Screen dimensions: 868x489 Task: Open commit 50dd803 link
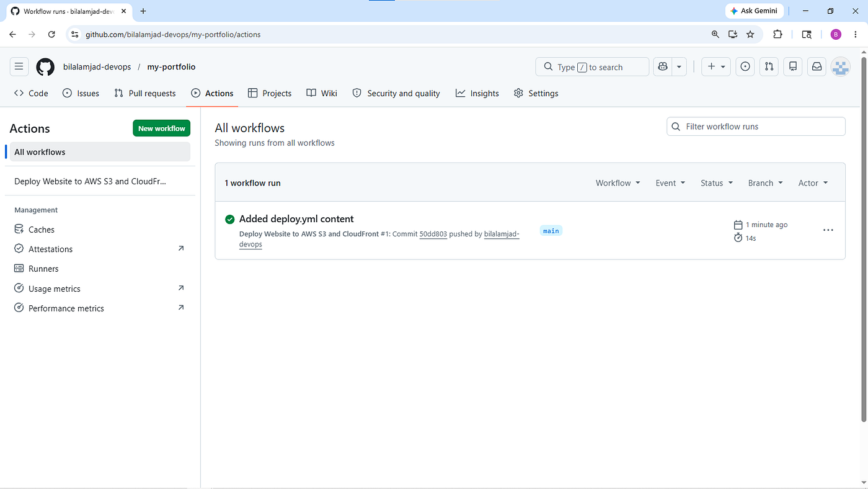pyautogui.click(x=433, y=234)
